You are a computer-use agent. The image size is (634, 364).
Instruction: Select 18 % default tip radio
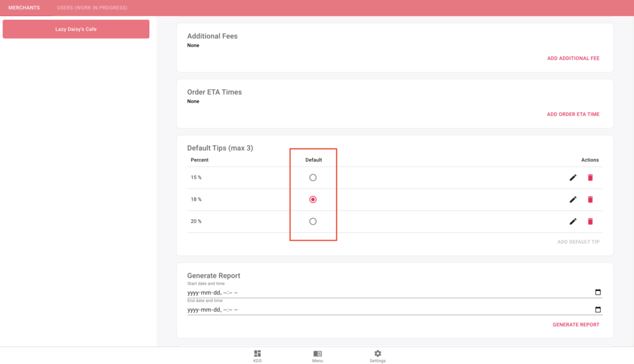coord(313,199)
